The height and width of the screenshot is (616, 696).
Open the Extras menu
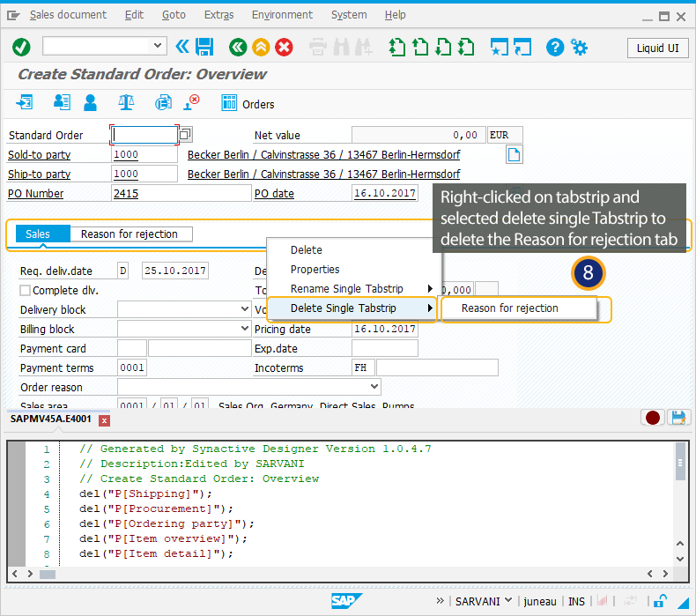point(218,15)
